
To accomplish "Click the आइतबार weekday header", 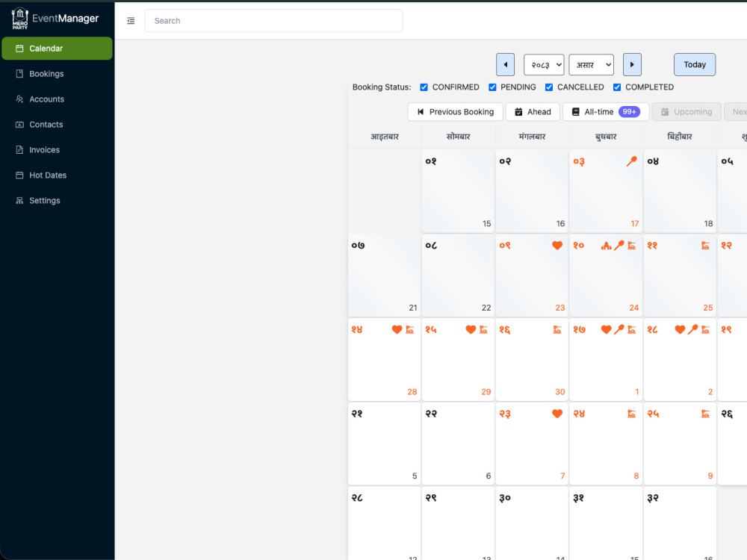I will 385,137.
